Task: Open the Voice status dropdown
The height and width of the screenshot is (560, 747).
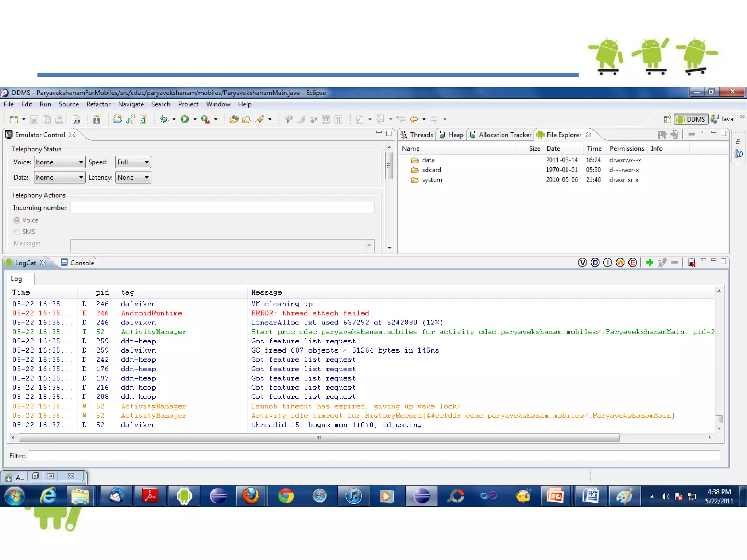Action: [60, 162]
